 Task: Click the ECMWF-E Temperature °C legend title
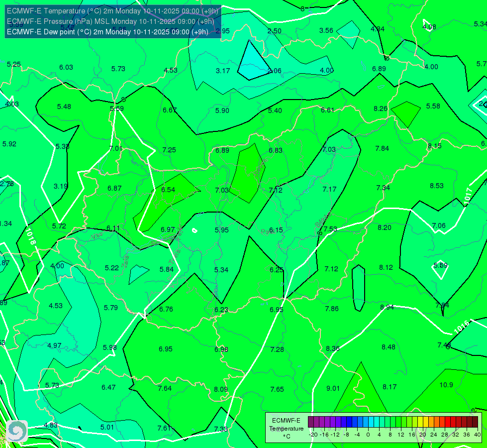click(286, 429)
